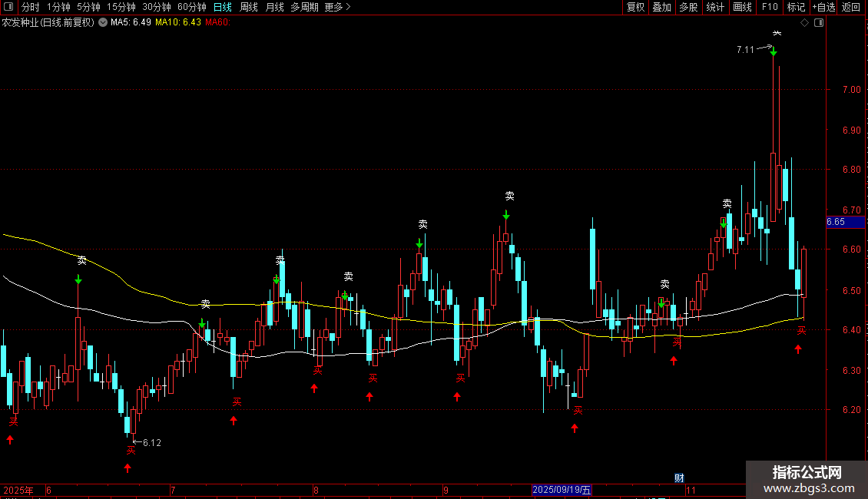Click the month 7 label on time axis
This screenshot has height=499, width=868.
[x=173, y=490]
